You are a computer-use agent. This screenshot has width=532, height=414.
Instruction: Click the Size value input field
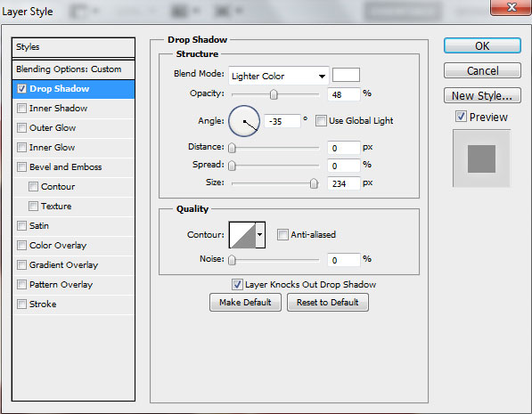point(343,183)
